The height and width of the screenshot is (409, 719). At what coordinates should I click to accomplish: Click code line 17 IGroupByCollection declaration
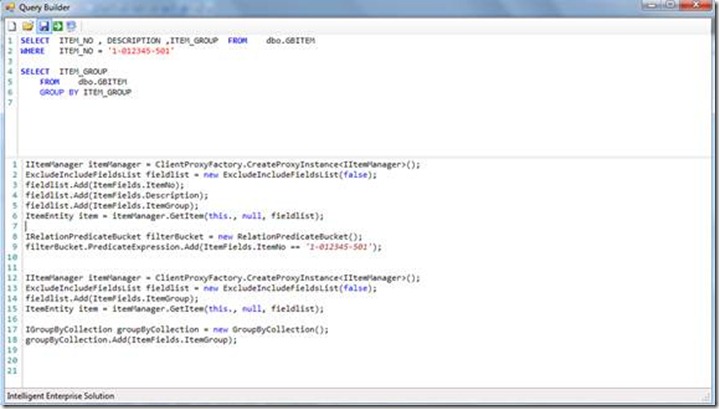coord(177,329)
